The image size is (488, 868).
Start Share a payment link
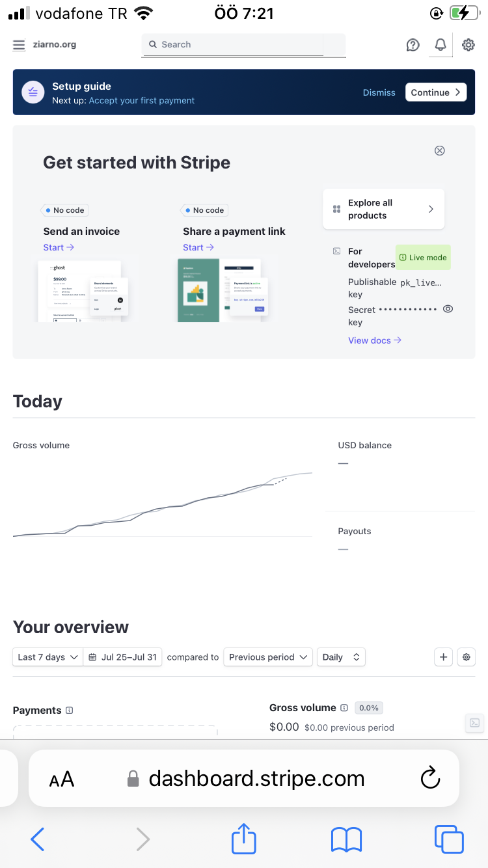tap(198, 247)
